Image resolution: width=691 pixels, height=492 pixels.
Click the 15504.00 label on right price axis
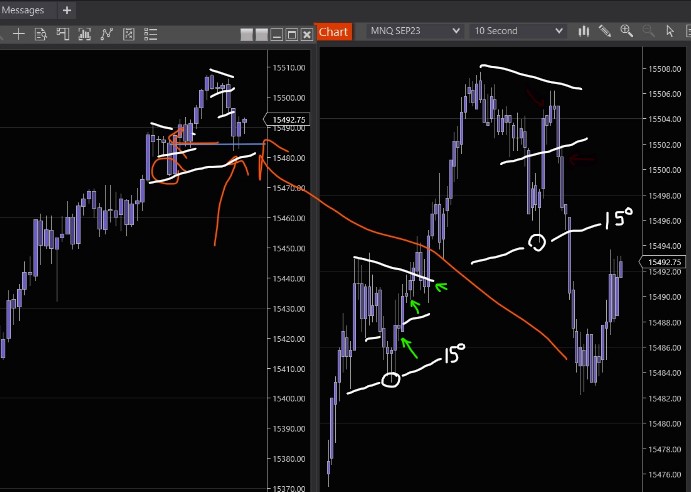(x=664, y=119)
